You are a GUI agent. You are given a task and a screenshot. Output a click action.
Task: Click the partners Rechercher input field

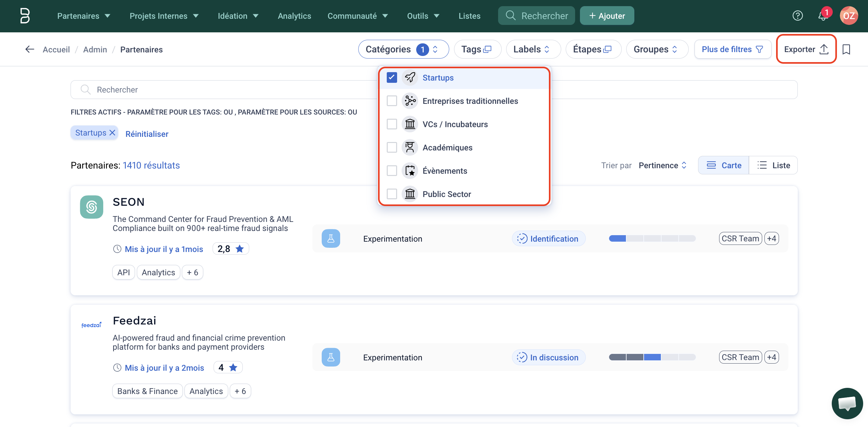click(434, 90)
